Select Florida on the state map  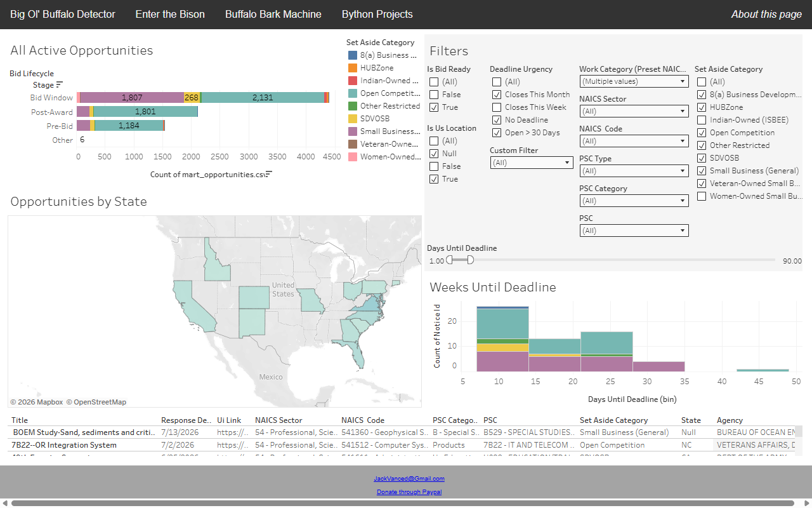(357, 353)
